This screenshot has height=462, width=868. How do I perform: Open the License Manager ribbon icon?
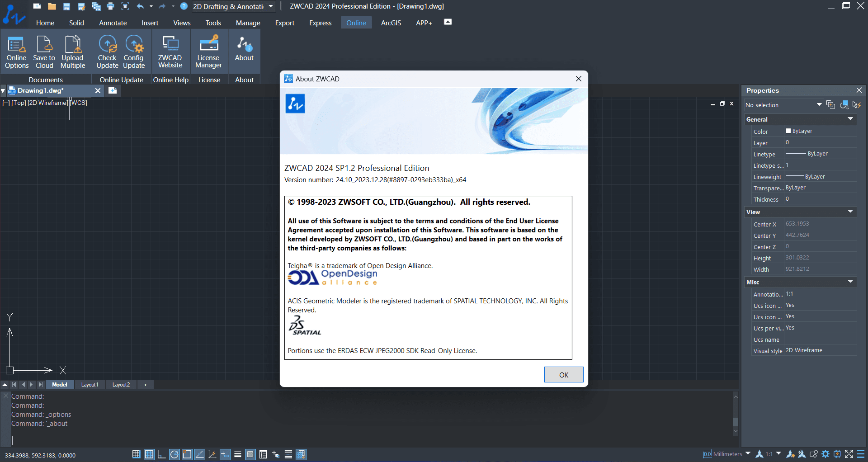point(208,52)
